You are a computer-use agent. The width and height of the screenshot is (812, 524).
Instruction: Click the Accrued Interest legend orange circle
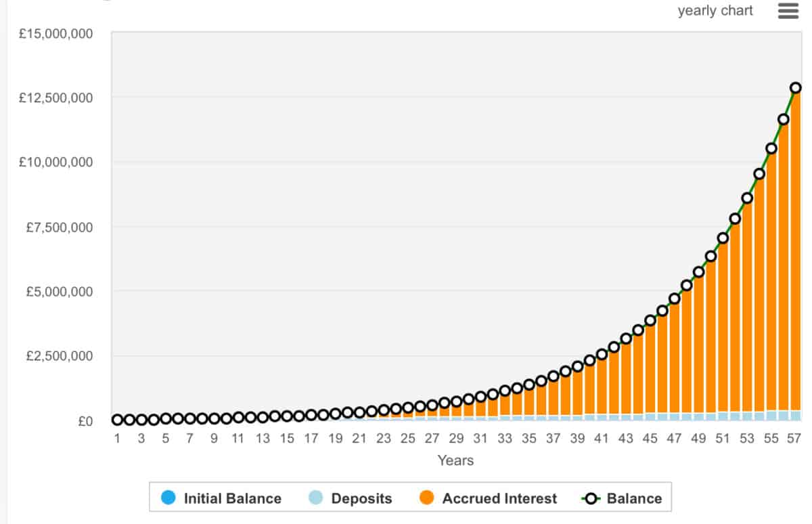click(427, 498)
